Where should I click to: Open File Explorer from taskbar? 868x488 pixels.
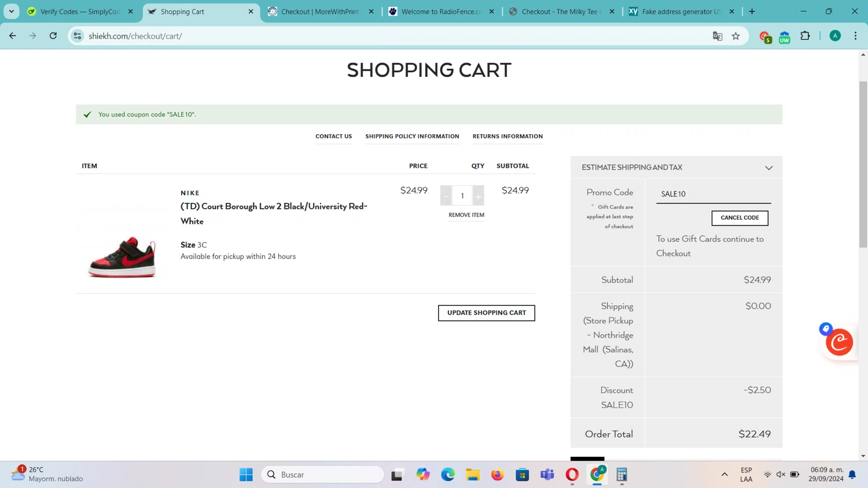tap(473, 475)
